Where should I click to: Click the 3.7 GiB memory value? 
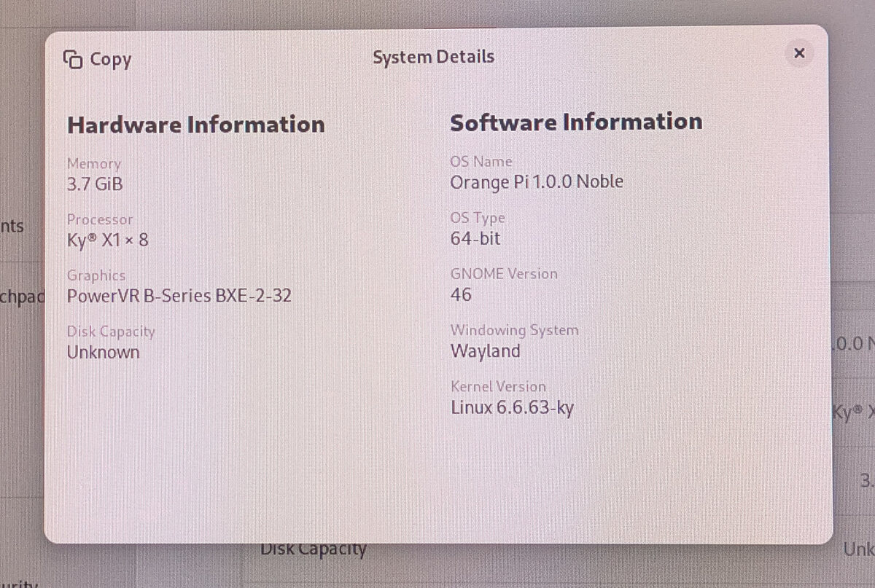[x=95, y=184]
